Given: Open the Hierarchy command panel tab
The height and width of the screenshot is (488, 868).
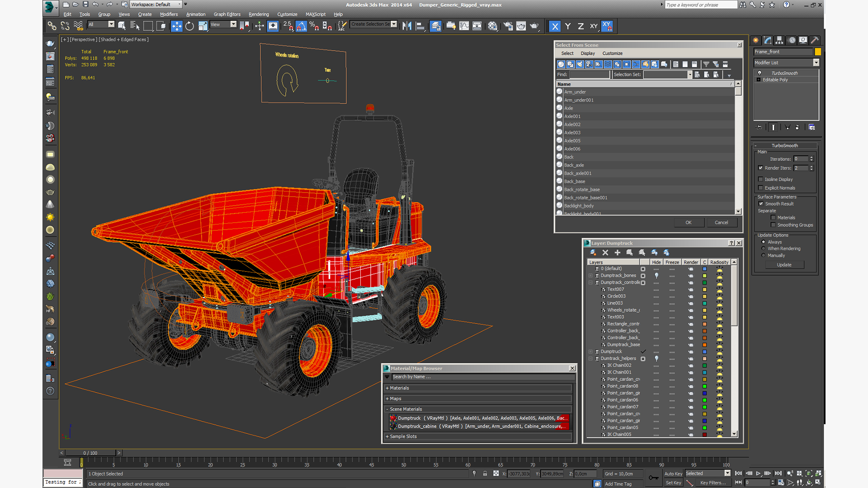Looking at the screenshot, I should pyautogui.click(x=779, y=40).
